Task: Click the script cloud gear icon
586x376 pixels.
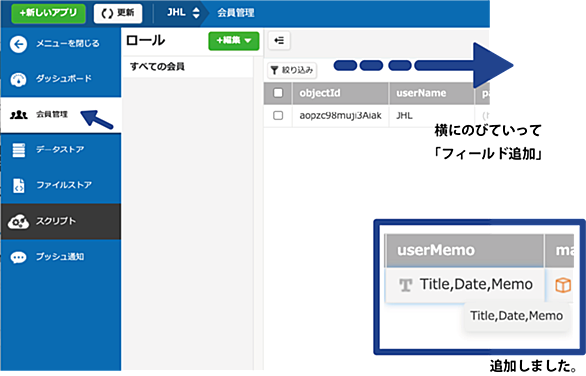Action: 18,222
